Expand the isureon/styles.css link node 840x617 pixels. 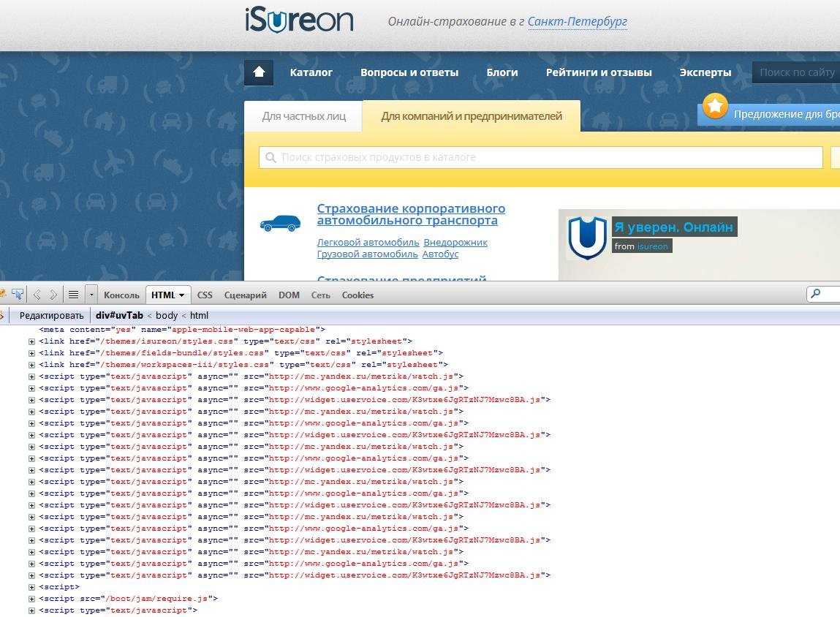tap(32, 341)
